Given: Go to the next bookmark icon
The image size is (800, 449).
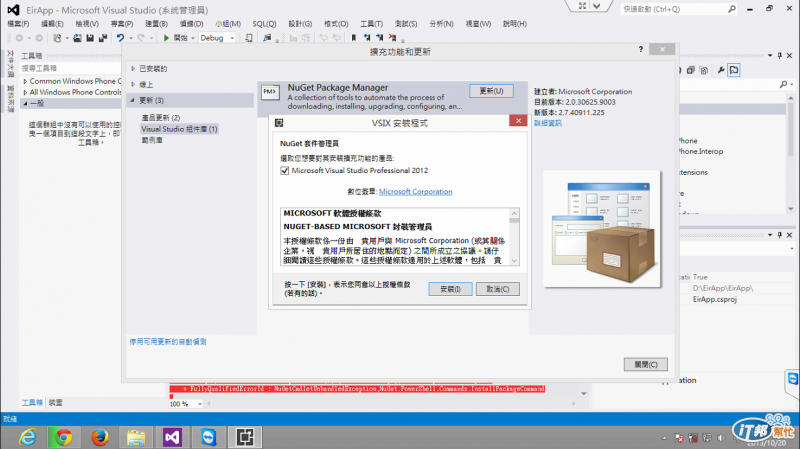Looking at the screenshot, I should click(380, 38).
